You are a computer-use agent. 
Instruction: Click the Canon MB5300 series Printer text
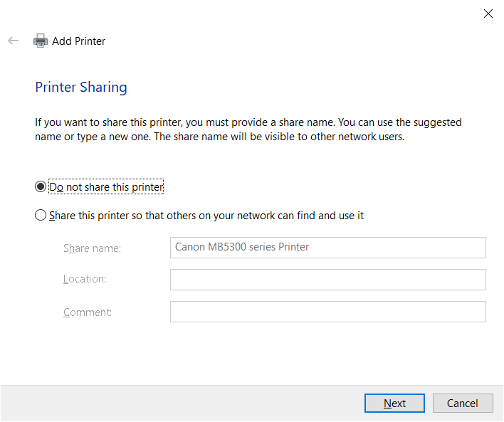[x=242, y=247]
